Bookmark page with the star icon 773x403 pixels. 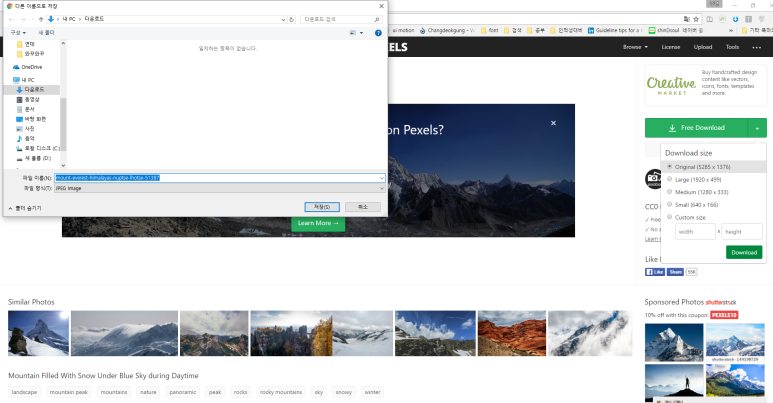click(696, 19)
